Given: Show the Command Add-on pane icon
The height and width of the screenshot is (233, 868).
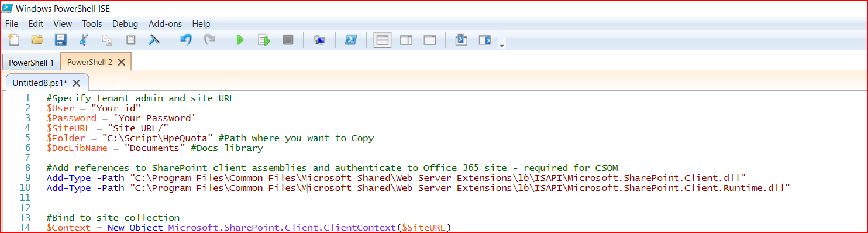Looking at the screenshot, I should click(x=484, y=40).
